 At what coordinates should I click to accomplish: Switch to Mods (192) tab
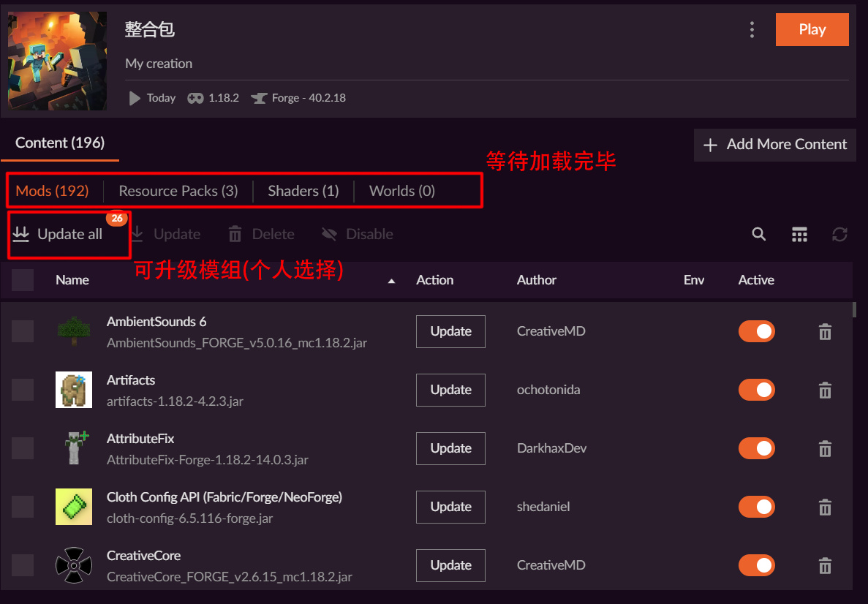[52, 191]
